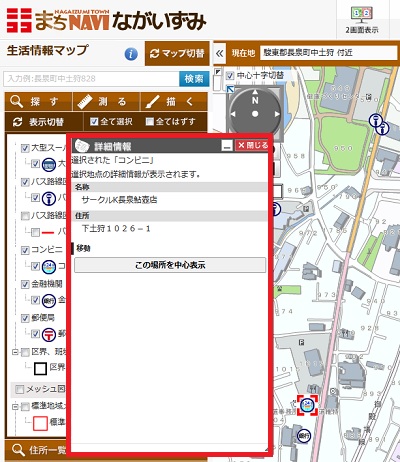Screen dimensions: 400x462
Task: Click the 下土狩1026-1 address text
Action: (x=116, y=229)
